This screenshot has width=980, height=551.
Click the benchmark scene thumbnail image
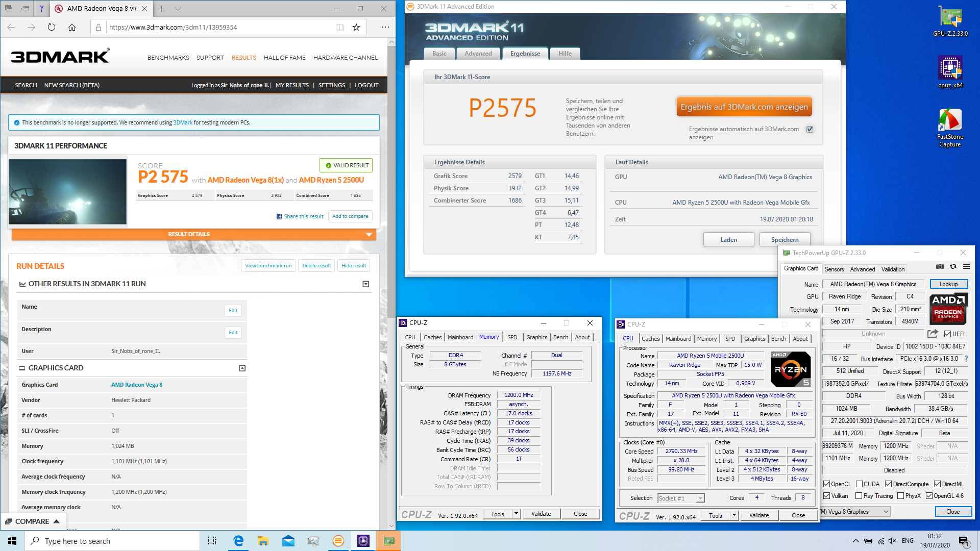67,192
